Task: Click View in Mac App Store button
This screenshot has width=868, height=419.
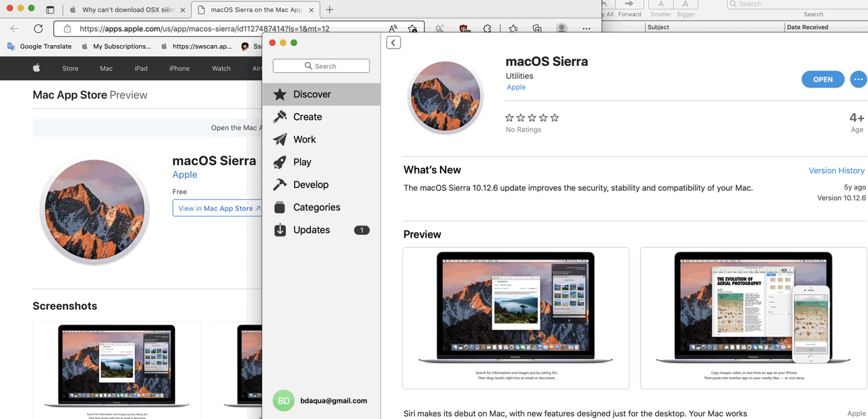Action: 217,208
